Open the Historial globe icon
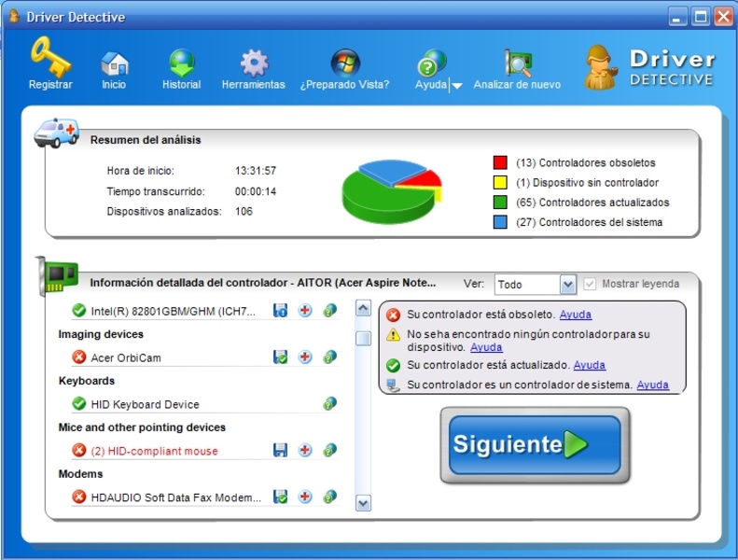 coord(182,63)
